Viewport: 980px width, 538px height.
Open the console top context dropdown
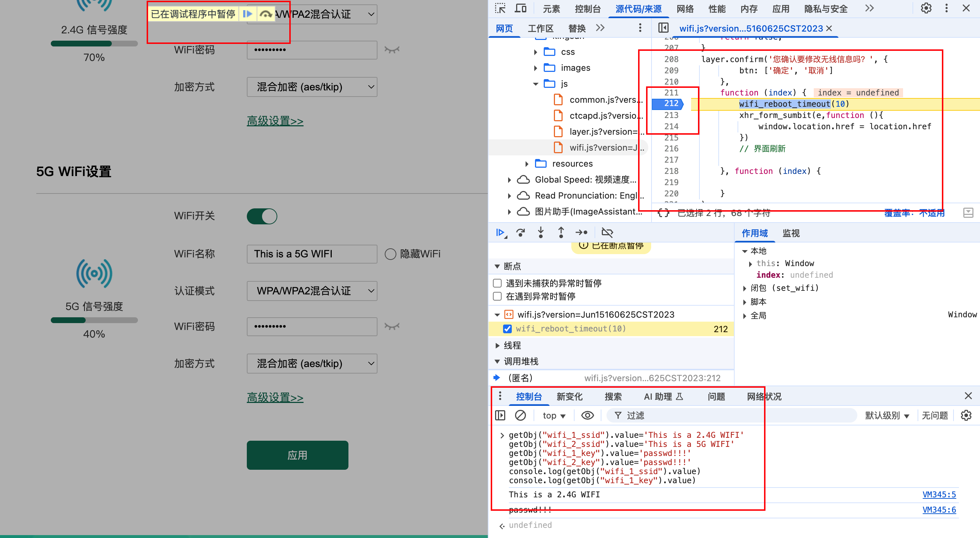coord(554,416)
